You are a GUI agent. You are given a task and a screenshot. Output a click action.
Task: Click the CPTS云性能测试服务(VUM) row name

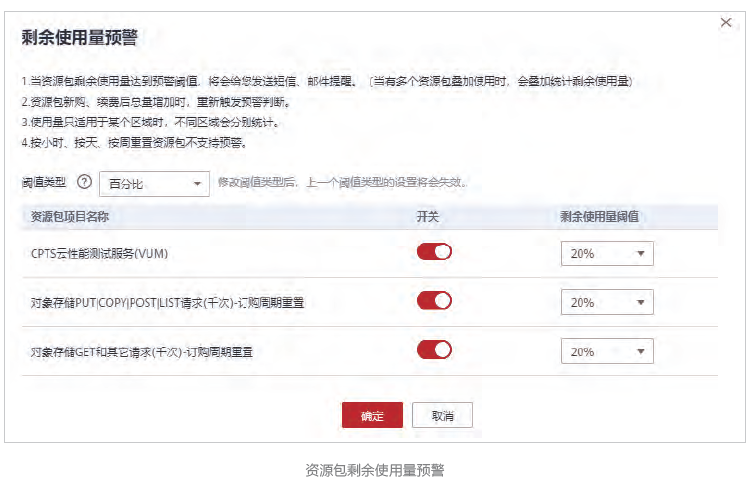coord(99,254)
